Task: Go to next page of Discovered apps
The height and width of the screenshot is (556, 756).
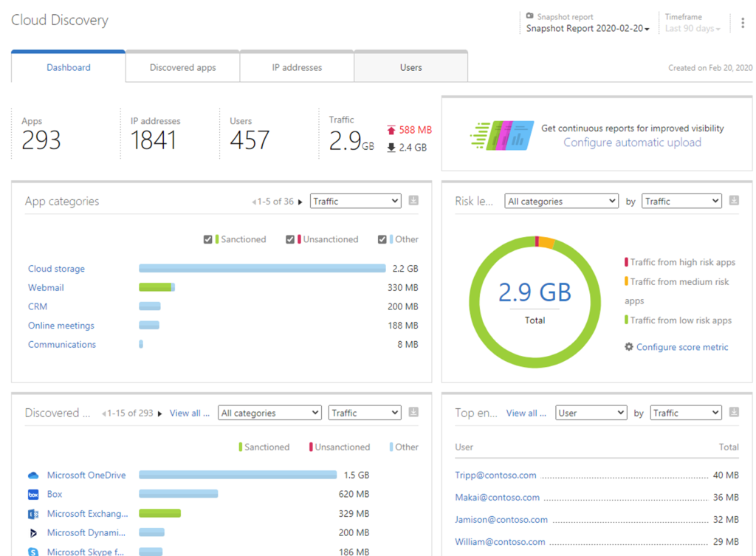Action: pyautogui.click(x=159, y=413)
